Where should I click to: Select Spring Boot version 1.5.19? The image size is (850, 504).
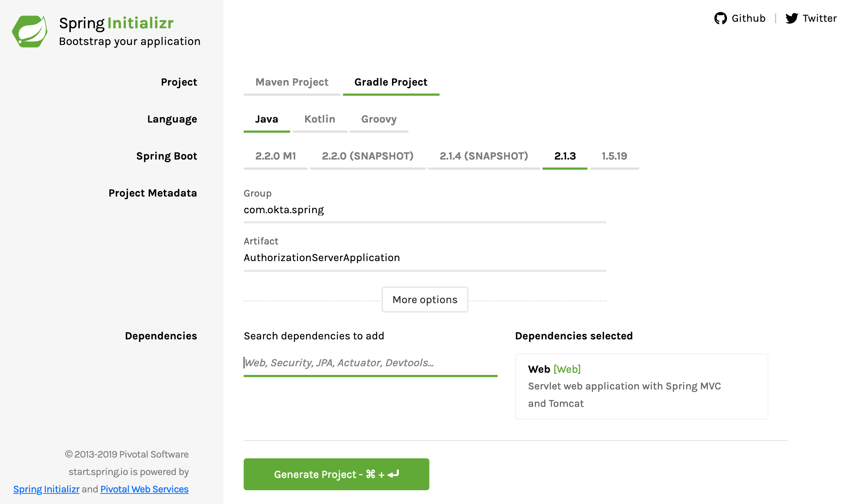[x=614, y=156]
